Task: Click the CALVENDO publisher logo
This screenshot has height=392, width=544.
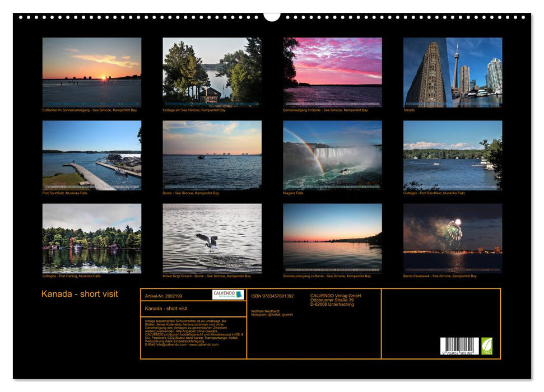Action: pos(227,294)
